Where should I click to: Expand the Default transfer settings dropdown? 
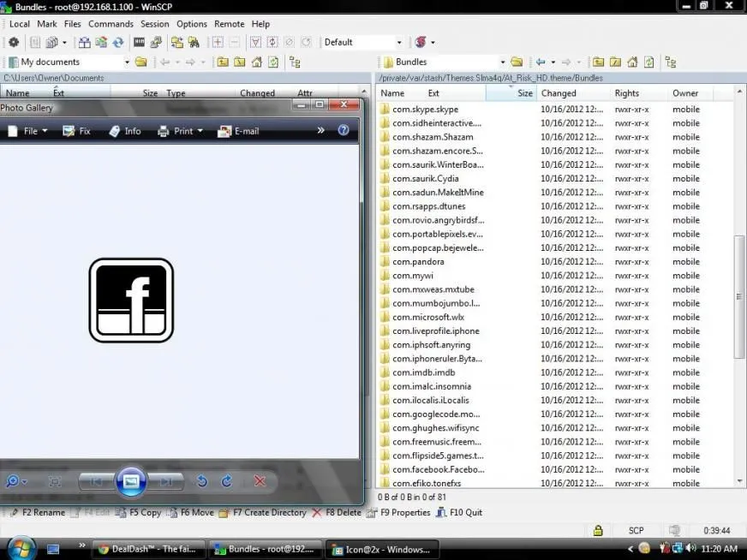coord(399,42)
